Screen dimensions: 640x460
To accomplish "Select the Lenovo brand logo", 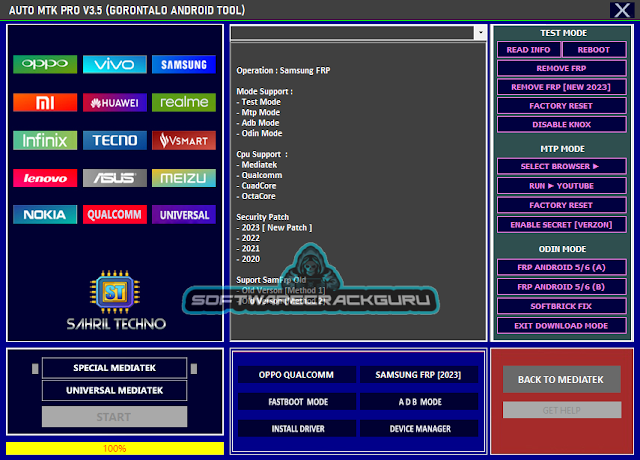I will coord(45,178).
